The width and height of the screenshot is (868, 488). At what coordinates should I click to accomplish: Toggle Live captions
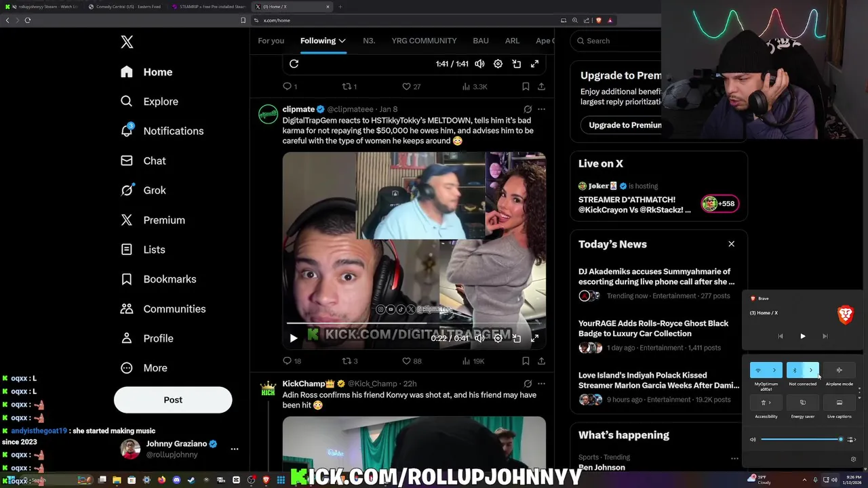tap(839, 403)
